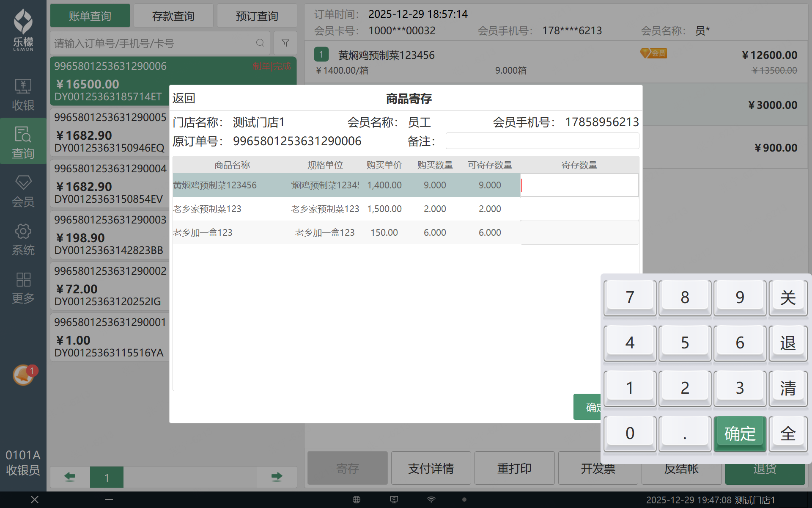Click the search magnifier in order field
This screenshot has width=812, height=508.
pyautogui.click(x=260, y=43)
